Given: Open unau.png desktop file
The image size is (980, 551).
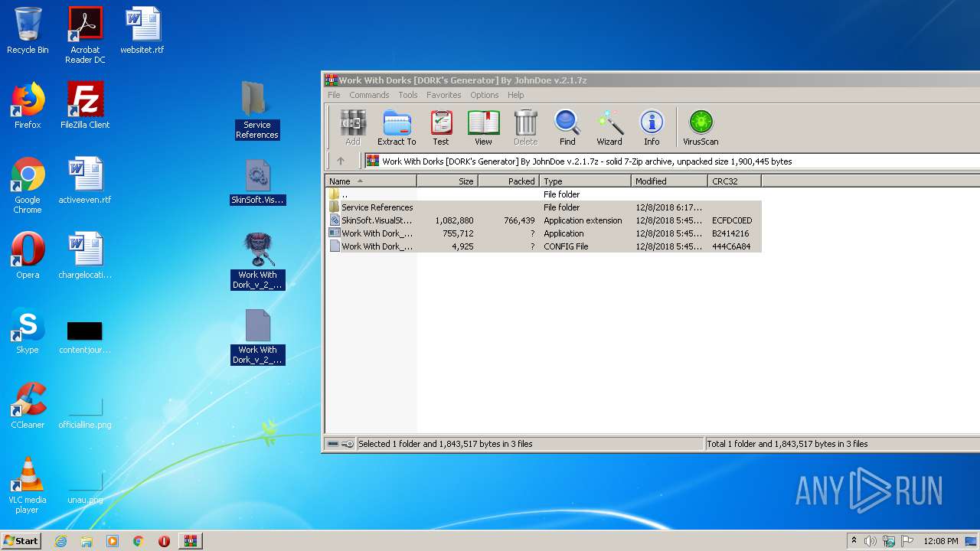Looking at the screenshot, I should point(85,490).
